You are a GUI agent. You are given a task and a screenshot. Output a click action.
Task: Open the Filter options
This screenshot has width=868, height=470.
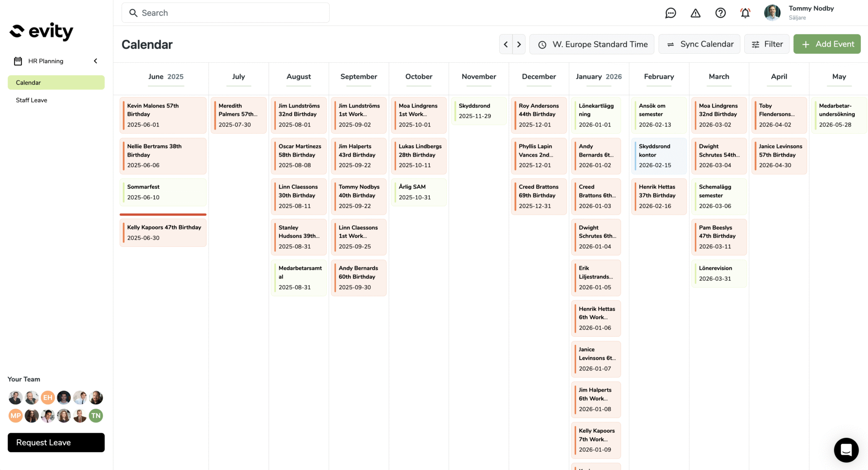point(767,44)
